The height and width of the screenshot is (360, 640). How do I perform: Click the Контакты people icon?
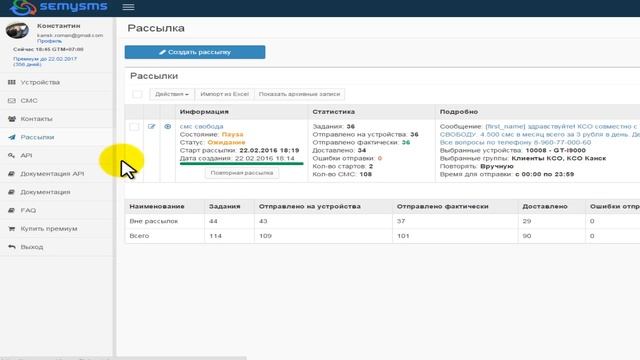tap(12, 119)
